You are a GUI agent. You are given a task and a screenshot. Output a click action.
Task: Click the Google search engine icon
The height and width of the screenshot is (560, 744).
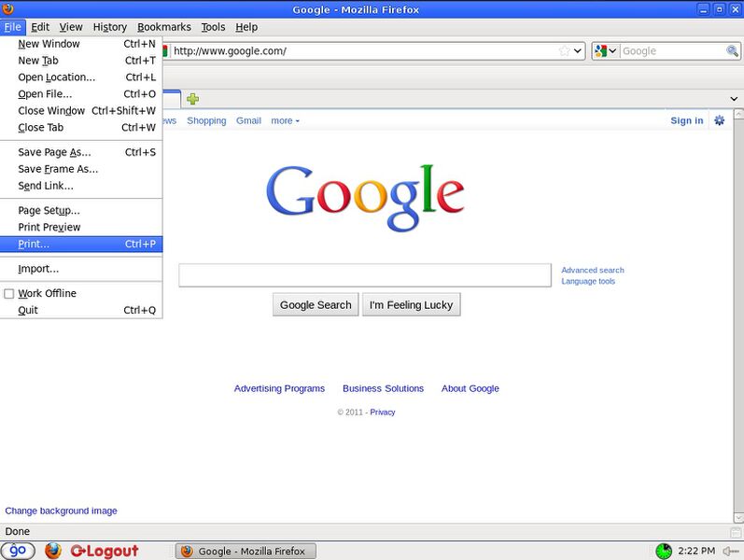coord(600,50)
